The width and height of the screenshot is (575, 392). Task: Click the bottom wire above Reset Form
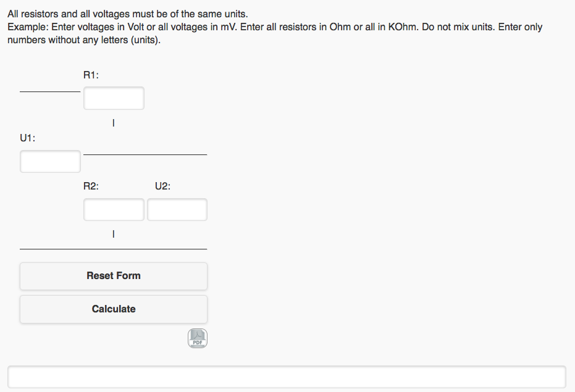click(114, 249)
